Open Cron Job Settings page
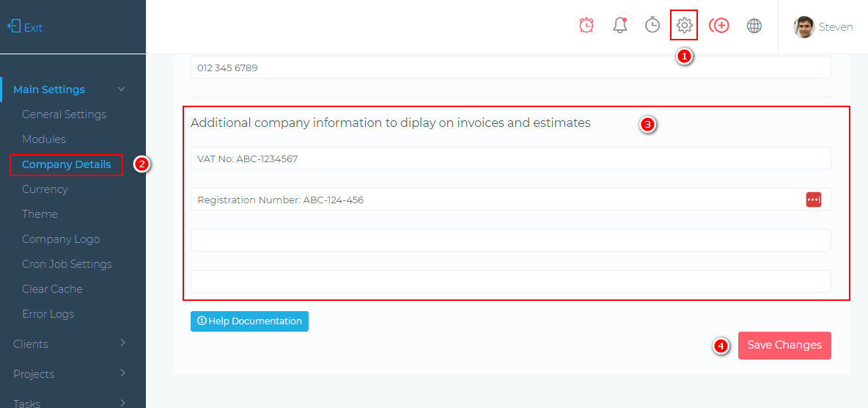 [67, 264]
